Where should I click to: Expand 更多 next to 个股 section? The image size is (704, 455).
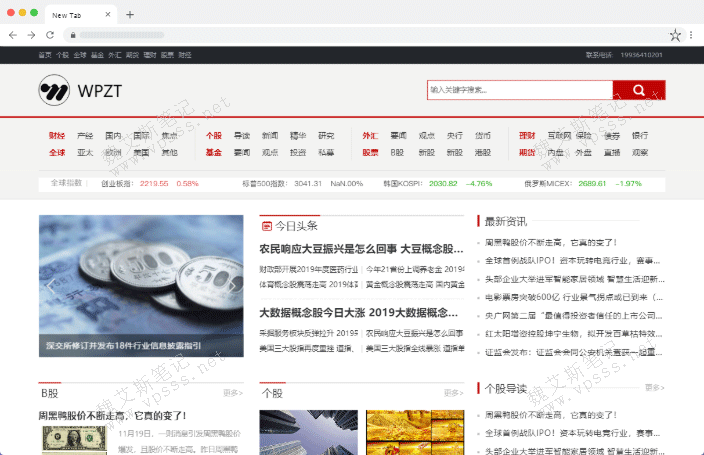tap(454, 393)
